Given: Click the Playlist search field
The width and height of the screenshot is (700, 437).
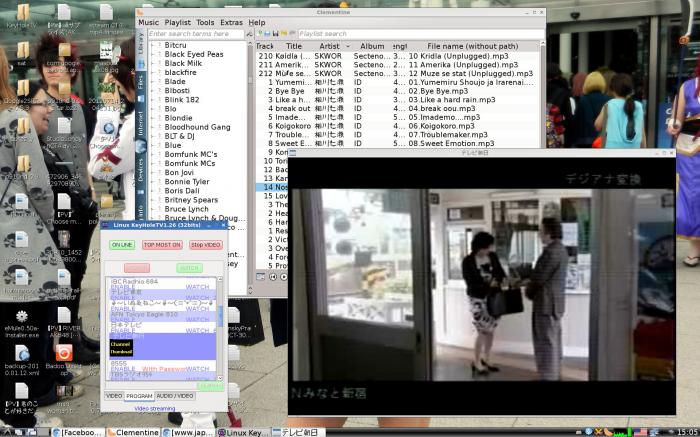Looking at the screenshot, I should coord(421,34).
